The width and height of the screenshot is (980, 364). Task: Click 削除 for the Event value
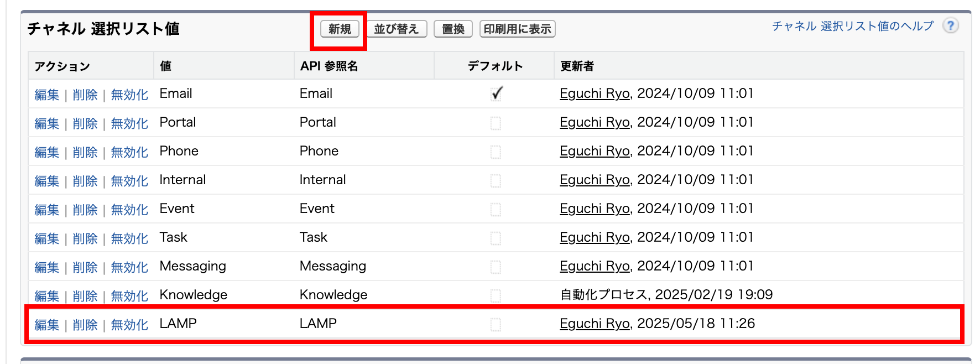click(x=85, y=210)
